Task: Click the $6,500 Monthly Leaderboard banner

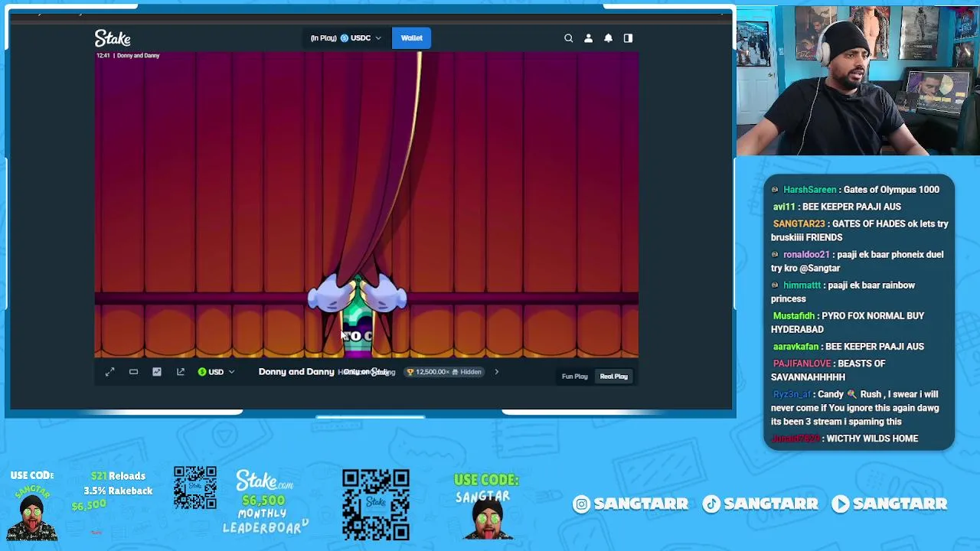Action: (x=265, y=502)
